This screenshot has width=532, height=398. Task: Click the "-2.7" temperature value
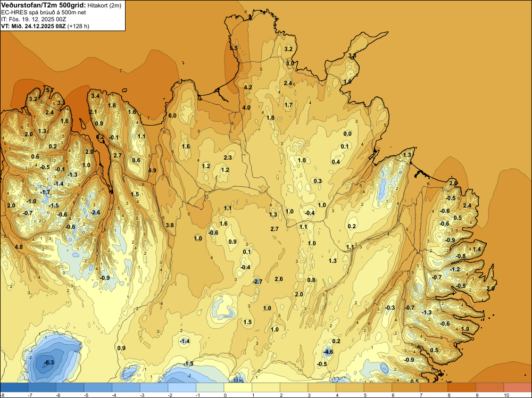257,281
